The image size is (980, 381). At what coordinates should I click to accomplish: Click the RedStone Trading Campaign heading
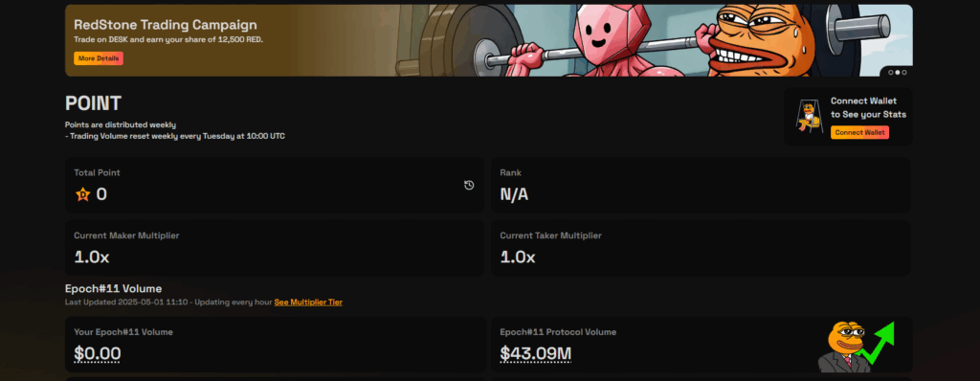[x=166, y=25]
